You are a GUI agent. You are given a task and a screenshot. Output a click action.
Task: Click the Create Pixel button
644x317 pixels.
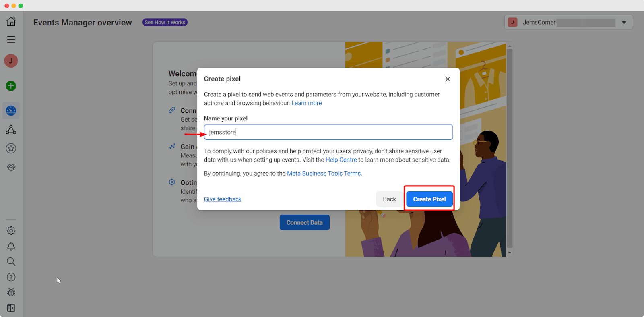click(x=429, y=199)
